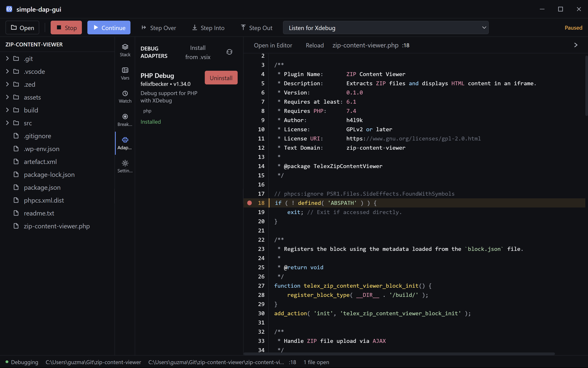This screenshot has height=368, width=588.
Task: Click the horizontal scrollbar below code
Action: [399, 353]
